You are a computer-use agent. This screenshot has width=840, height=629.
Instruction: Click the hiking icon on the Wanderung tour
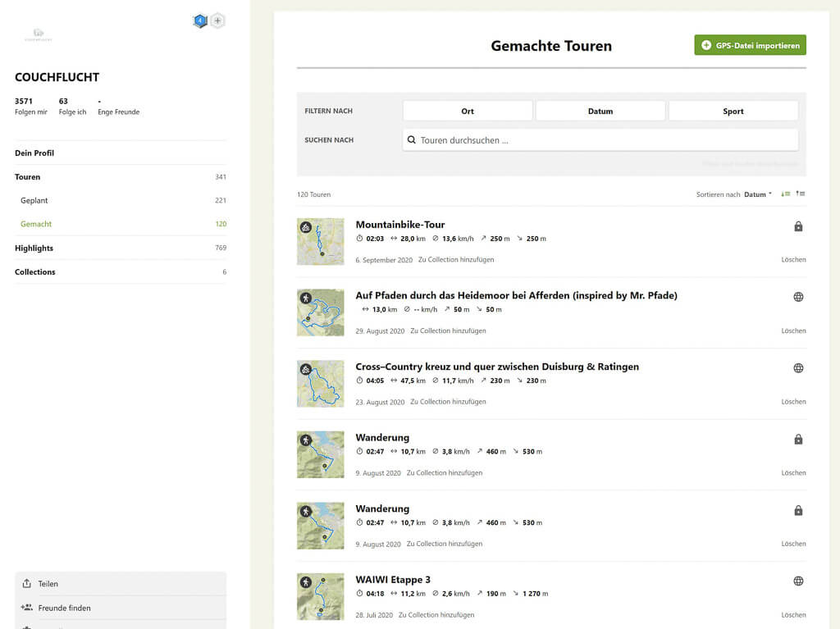[307, 440]
